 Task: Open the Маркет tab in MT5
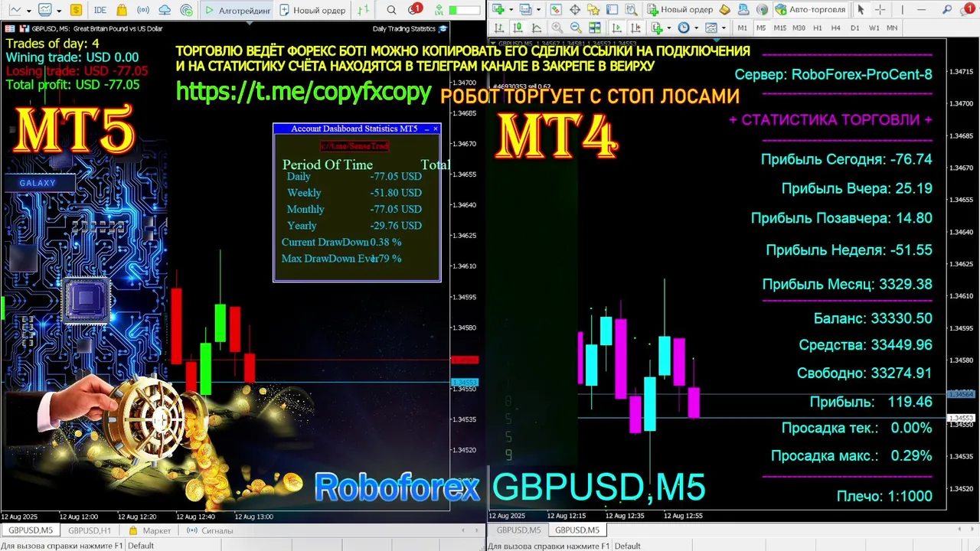151,530
